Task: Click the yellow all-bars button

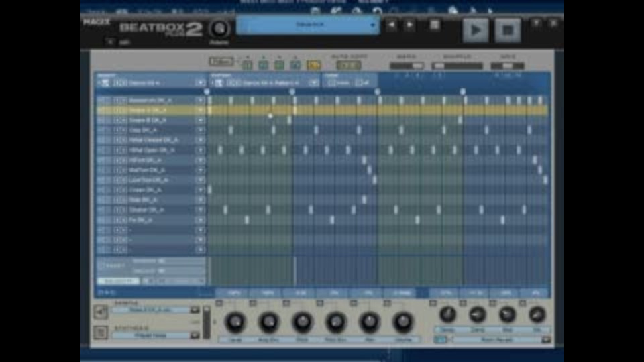Action: [314, 65]
